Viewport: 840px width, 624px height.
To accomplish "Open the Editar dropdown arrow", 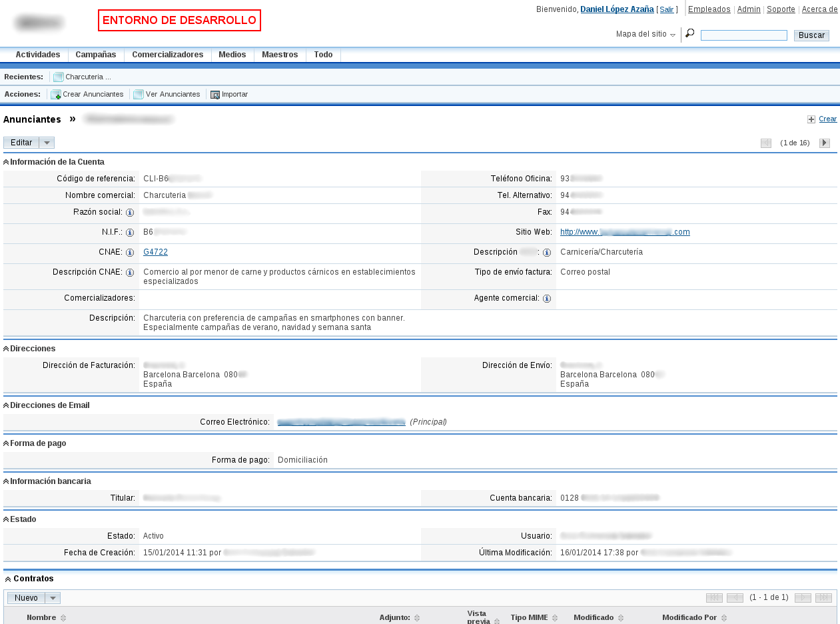I will coord(46,142).
